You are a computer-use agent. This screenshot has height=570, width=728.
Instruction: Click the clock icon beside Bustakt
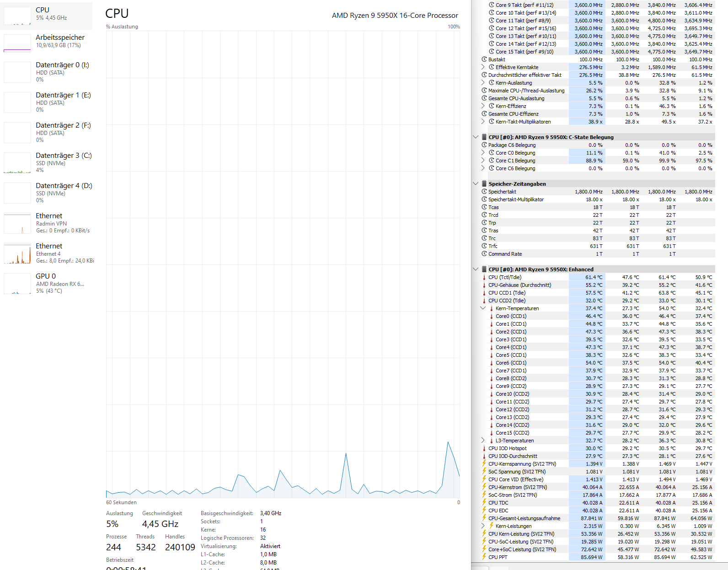[484, 59]
